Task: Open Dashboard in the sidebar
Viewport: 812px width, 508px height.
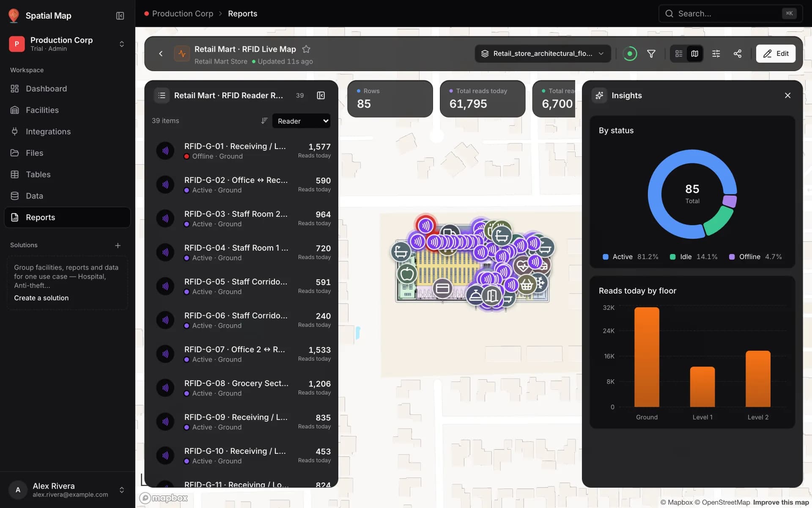Action: tap(68, 89)
